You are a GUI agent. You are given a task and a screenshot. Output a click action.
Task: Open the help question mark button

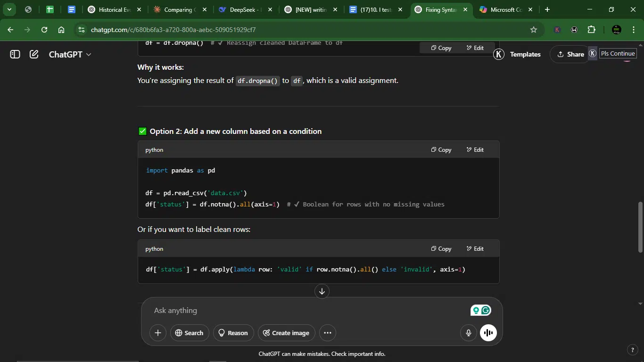click(633, 350)
